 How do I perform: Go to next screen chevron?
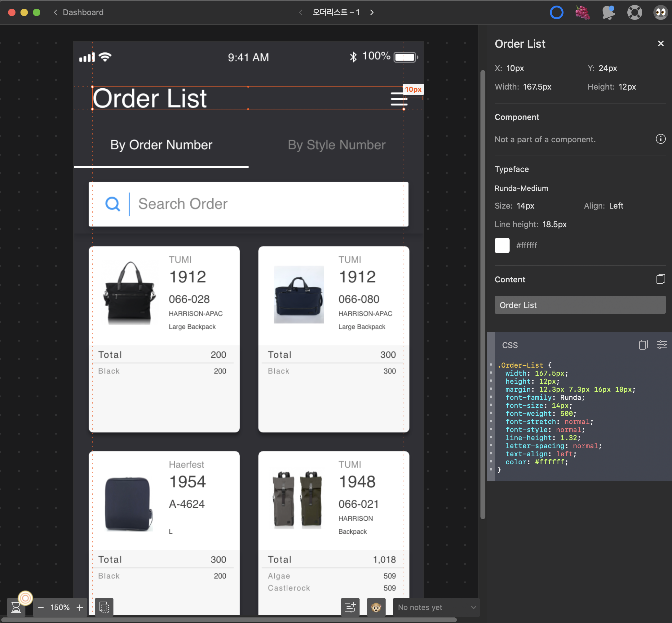click(372, 12)
